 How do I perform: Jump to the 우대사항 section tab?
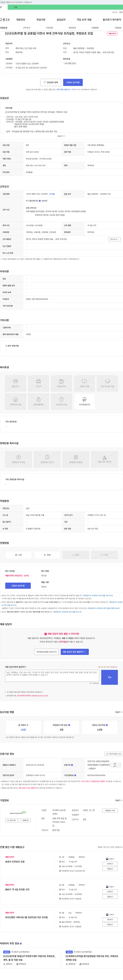(x=49, y=28)
